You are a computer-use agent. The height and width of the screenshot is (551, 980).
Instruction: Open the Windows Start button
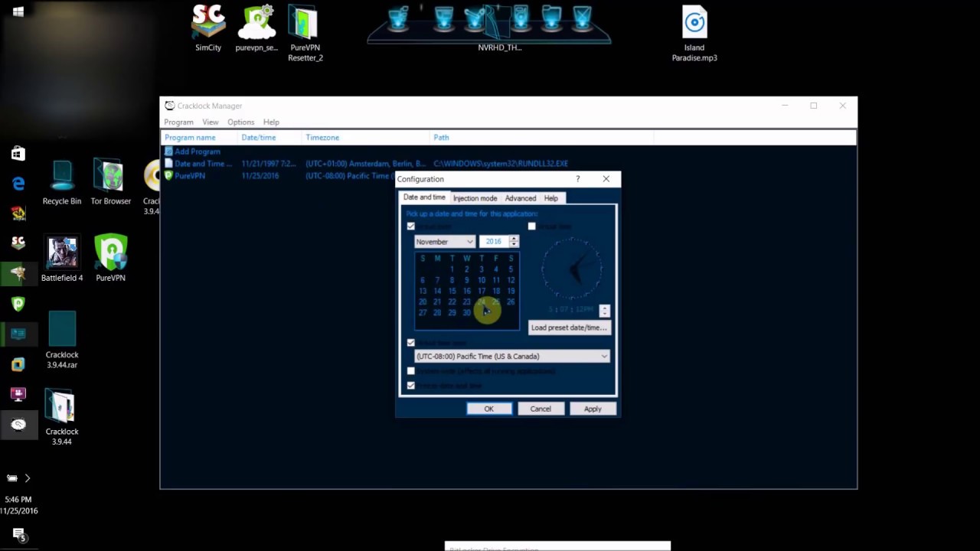point(18,11)
